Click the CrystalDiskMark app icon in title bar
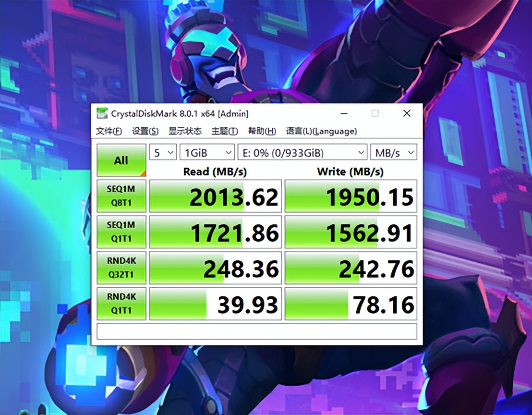Viewport: 532px width, 415px height. pyautogui.click(x=102, y=113)
